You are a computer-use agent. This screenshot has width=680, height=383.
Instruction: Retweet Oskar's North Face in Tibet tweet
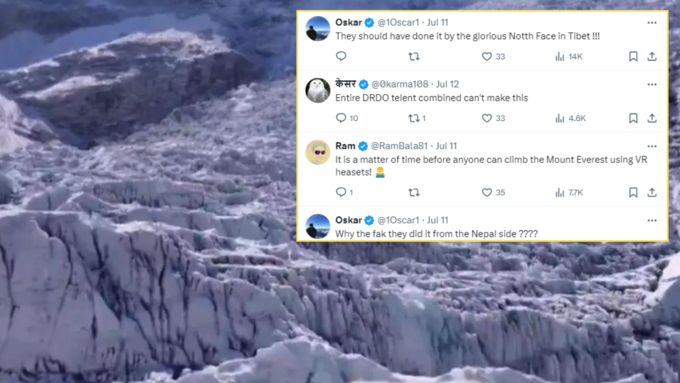click(x=414, y=56)
